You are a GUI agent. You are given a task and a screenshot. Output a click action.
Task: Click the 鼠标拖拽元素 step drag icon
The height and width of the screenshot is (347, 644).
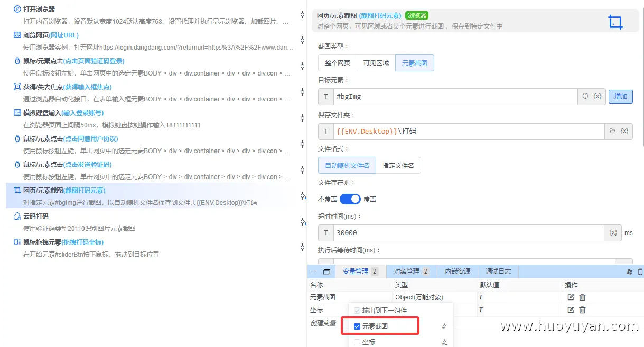[x=17, y=242]
